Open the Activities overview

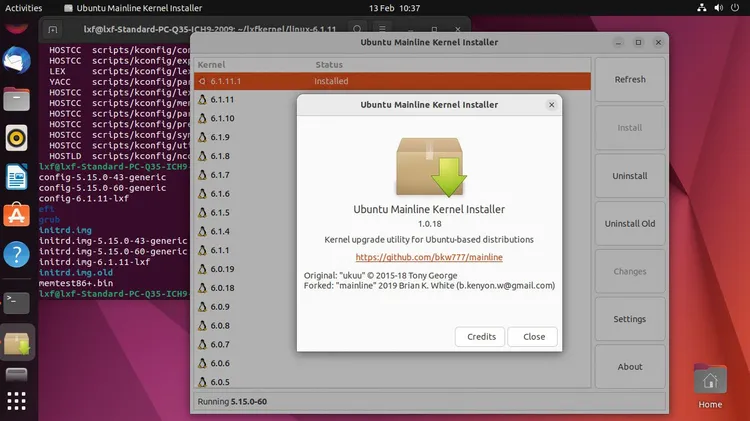click(x=23, y=8)
